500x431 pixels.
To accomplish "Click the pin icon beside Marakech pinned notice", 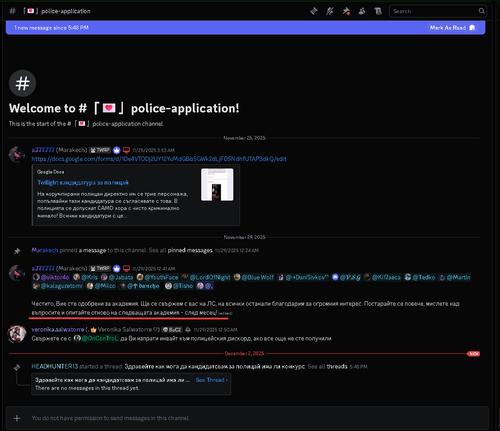I will [x=17, y=251].
